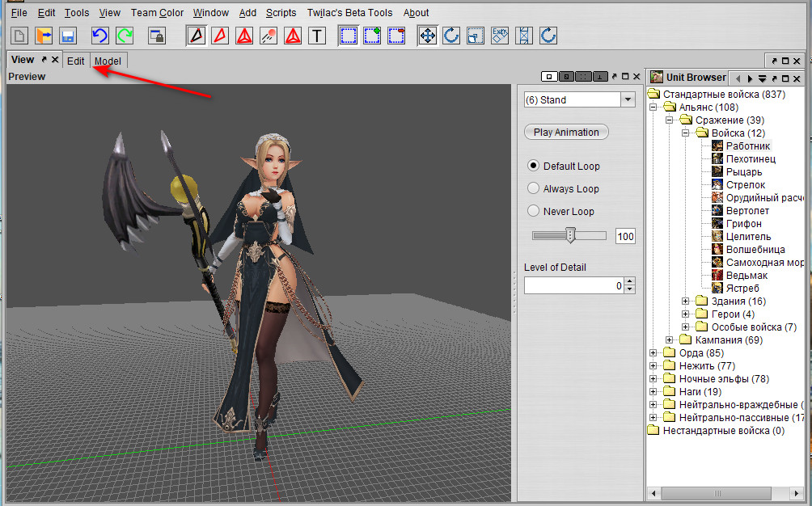
Task: Open the Team Color menu
Action: click(157, 13)
